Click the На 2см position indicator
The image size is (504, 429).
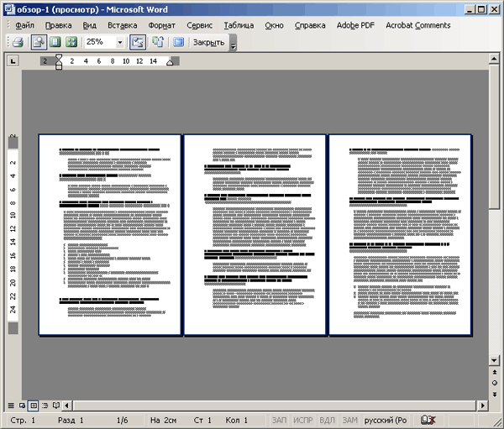(x=163, y=420)
